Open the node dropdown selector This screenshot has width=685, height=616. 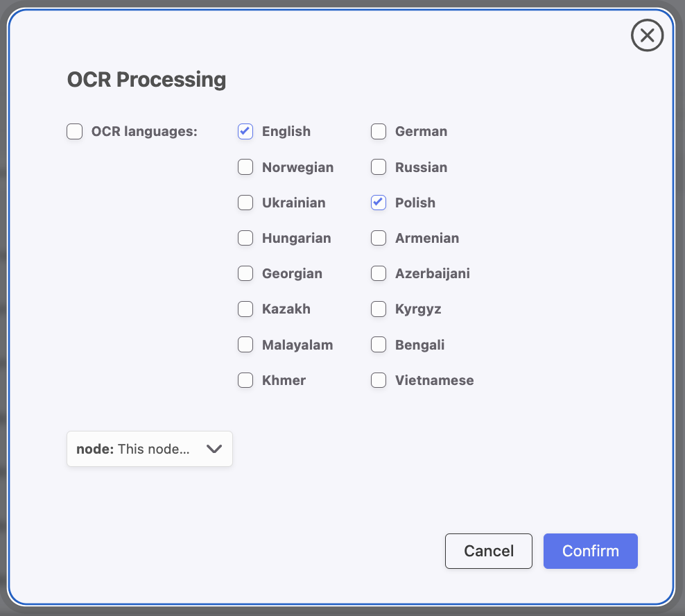pyautogui.click(x=149, y=449)
